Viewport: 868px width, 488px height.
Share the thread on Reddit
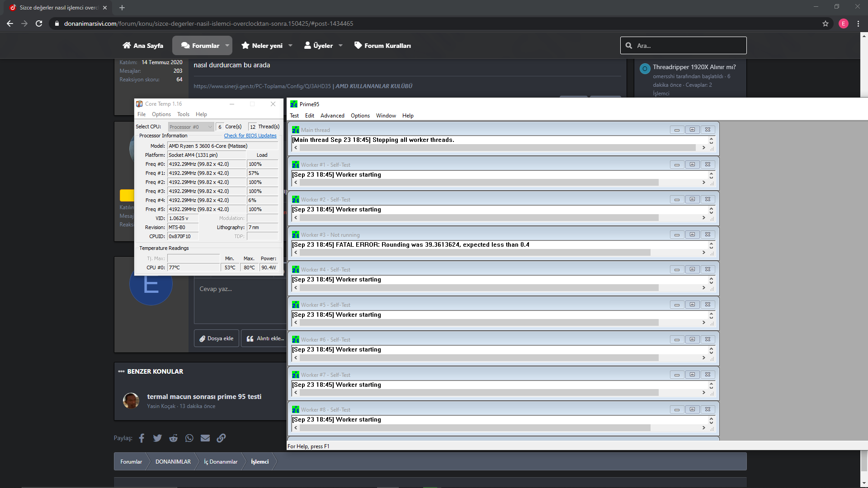173,438
